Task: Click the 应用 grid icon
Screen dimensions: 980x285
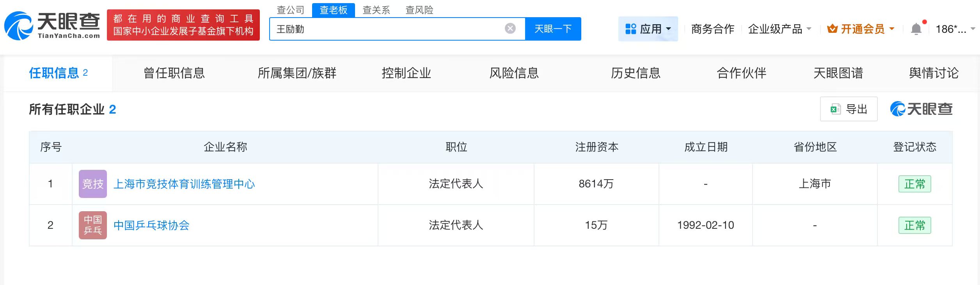Action: 630,29
